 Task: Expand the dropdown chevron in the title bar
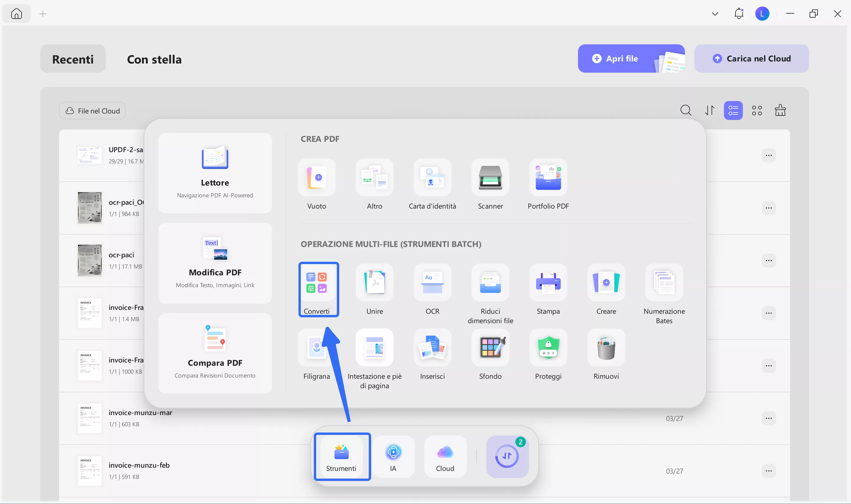[x=714, y=14]
